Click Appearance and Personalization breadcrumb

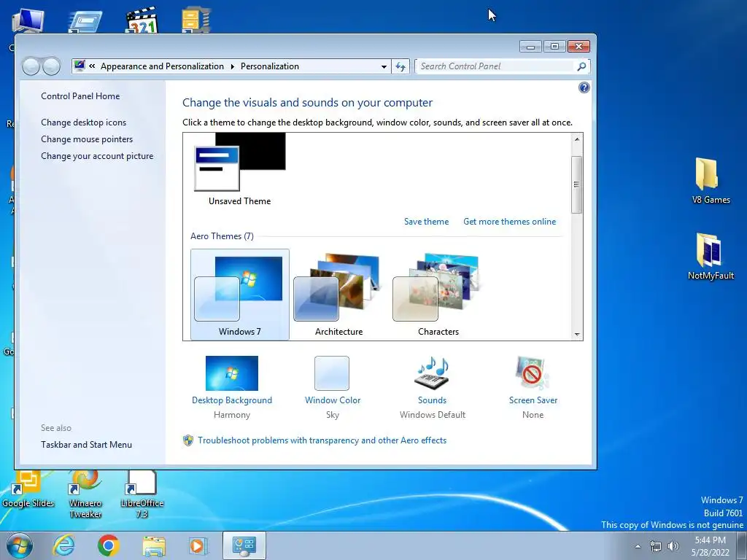click(162, 66)
